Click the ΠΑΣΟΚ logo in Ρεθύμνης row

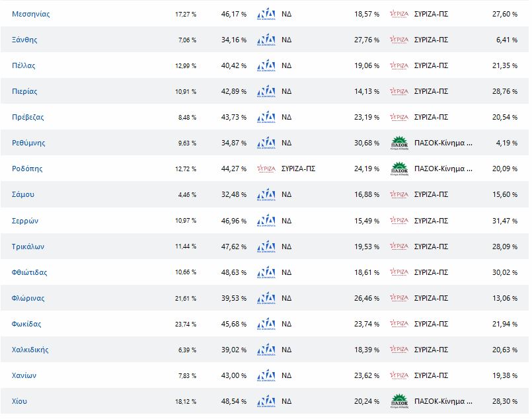pyautogui.click(x=399, y=143)
